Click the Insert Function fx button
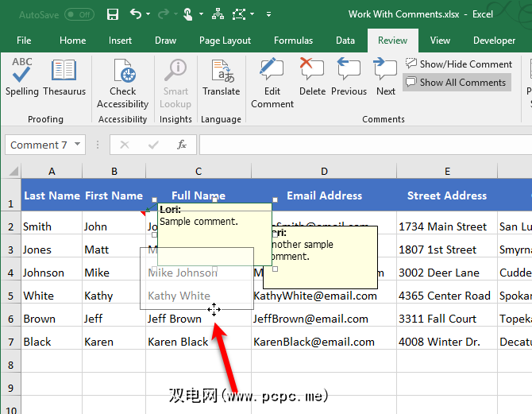Screen dimensions: 532x414 pos(182,145)
